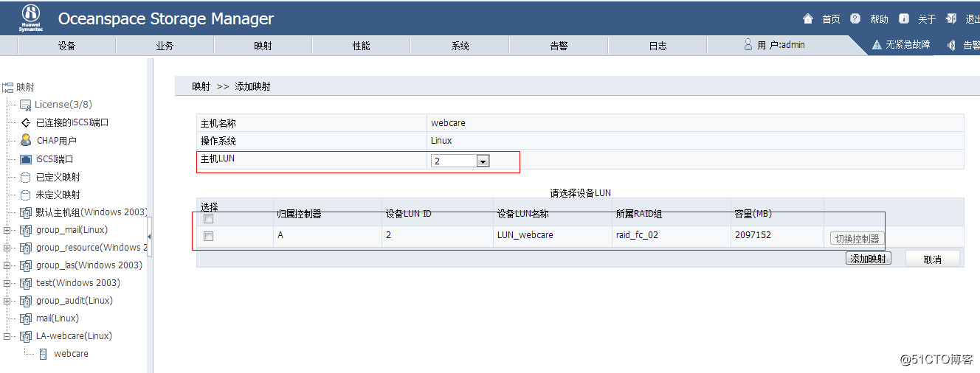Click the 未定义映射 cylinder icon
The image size is (980, 373).
point(26,195)
